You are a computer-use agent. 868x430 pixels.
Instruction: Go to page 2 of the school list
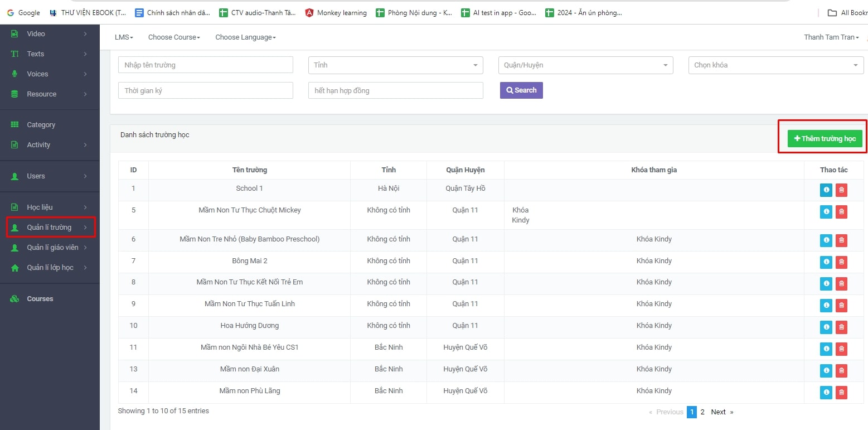(702, 412)
